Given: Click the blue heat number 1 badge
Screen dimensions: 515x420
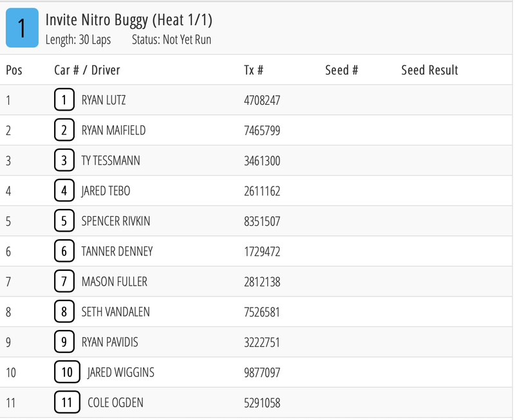Looking at the screenshot, I should (22, 29).
